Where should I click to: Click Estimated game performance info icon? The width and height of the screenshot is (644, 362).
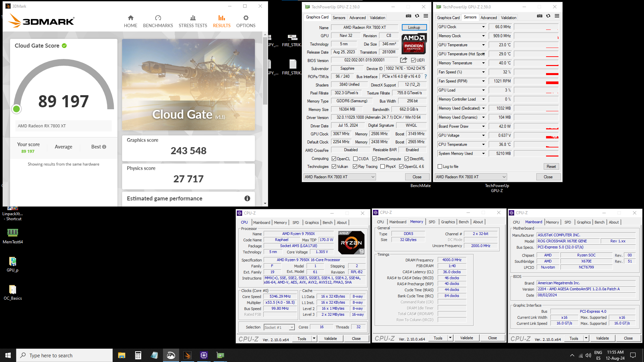coord(247,198)
